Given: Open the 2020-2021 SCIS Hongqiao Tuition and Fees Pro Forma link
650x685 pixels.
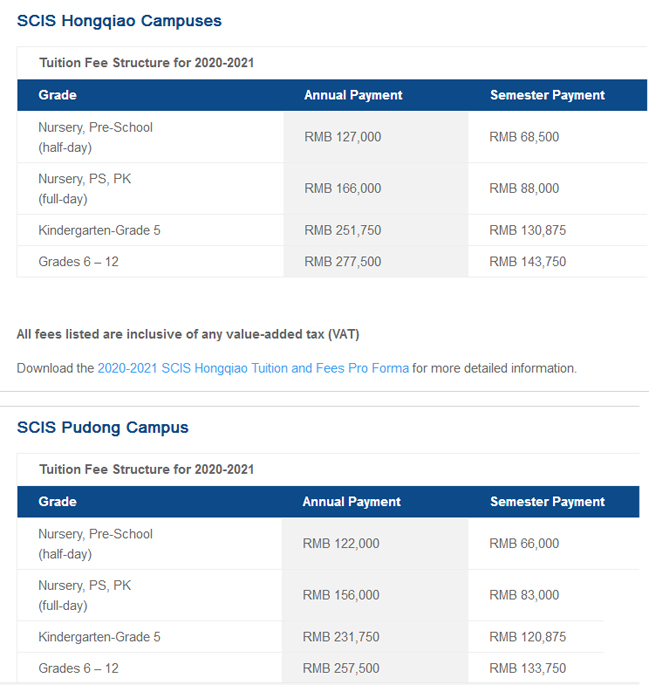Looking at the screenshot, I should 253,368.
